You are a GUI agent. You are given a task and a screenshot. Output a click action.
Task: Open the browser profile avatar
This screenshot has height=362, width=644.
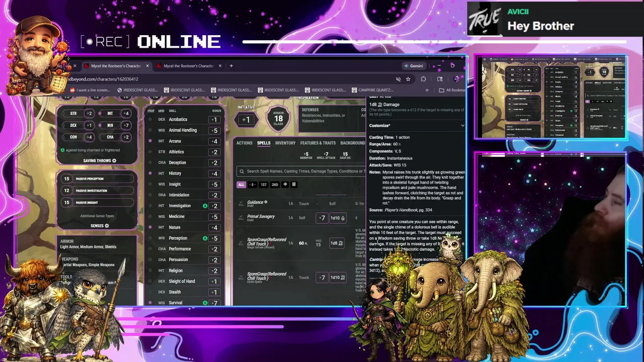coord(456,79)
